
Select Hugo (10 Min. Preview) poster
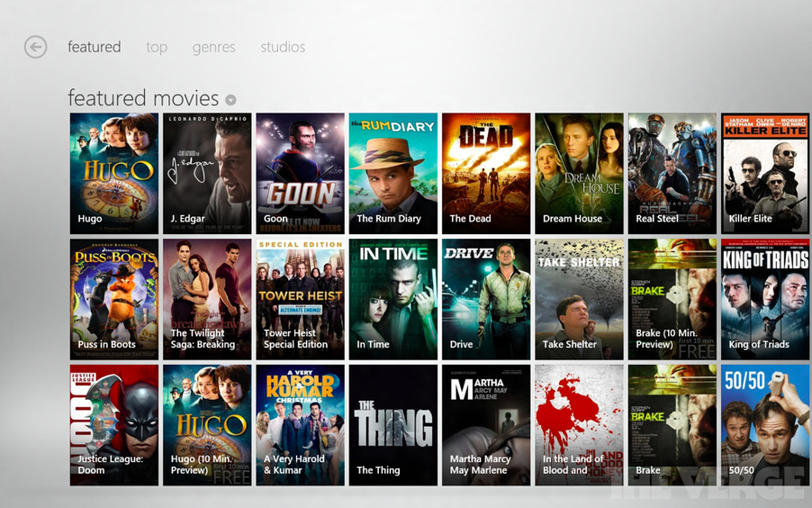(207, 425)
